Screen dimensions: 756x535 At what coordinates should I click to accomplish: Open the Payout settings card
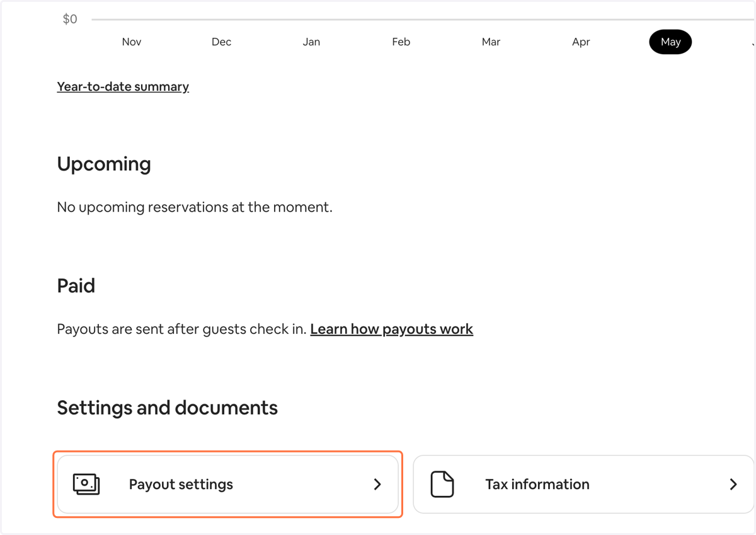click(227, 484)
